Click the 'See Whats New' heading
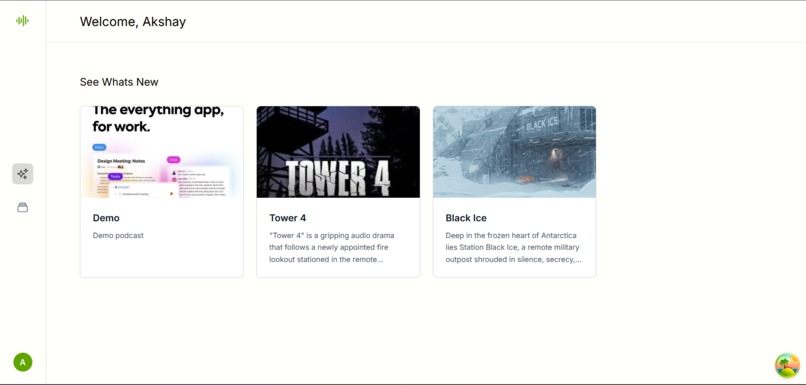The image size is (806, 385). click(x=119, y=82)
